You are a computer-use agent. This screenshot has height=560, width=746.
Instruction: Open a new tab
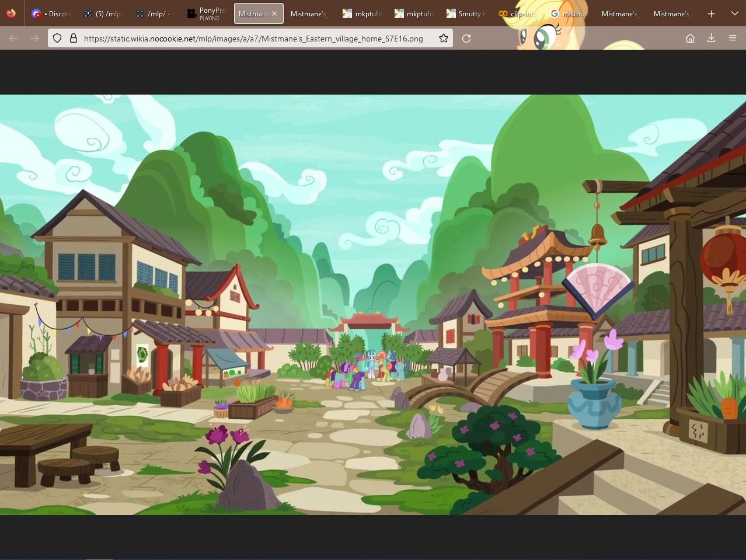711,13
